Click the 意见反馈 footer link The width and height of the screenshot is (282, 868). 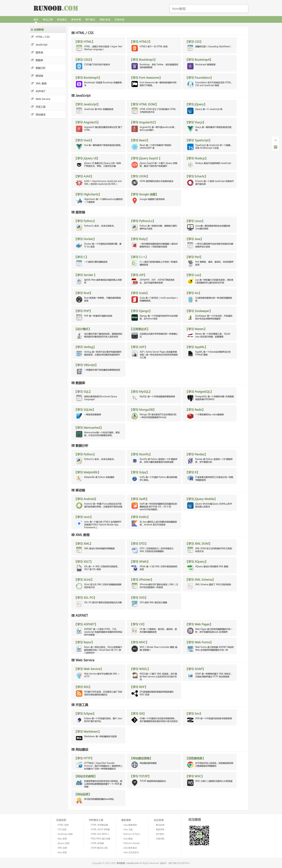[x=160, y=825]
